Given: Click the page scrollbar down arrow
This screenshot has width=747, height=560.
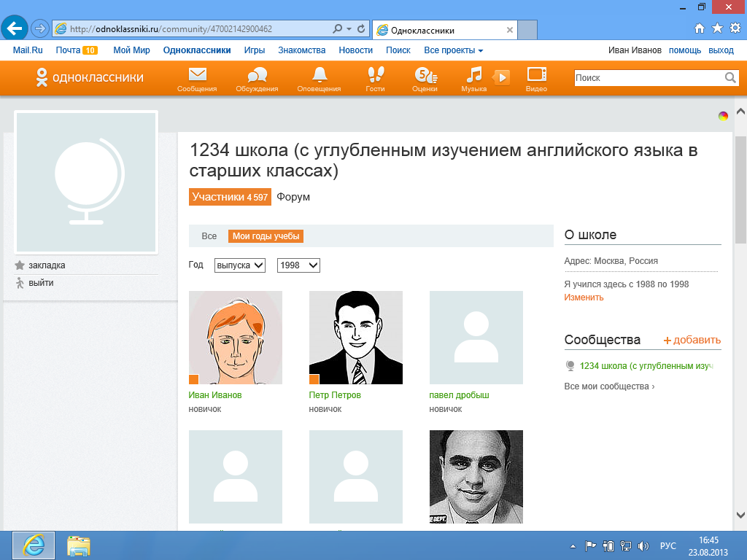Looking at the screenshot, I should click(740, 515).
